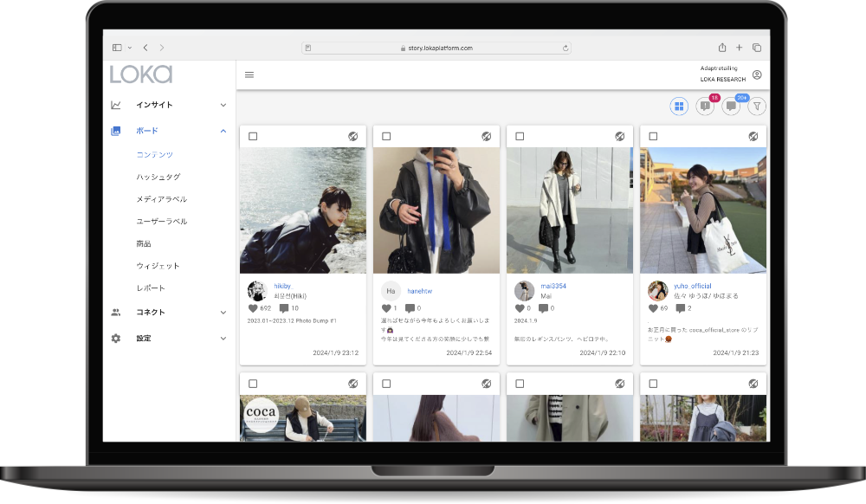
Task: Open alerts icon with badge 18
Action: (x=705, y=107)
